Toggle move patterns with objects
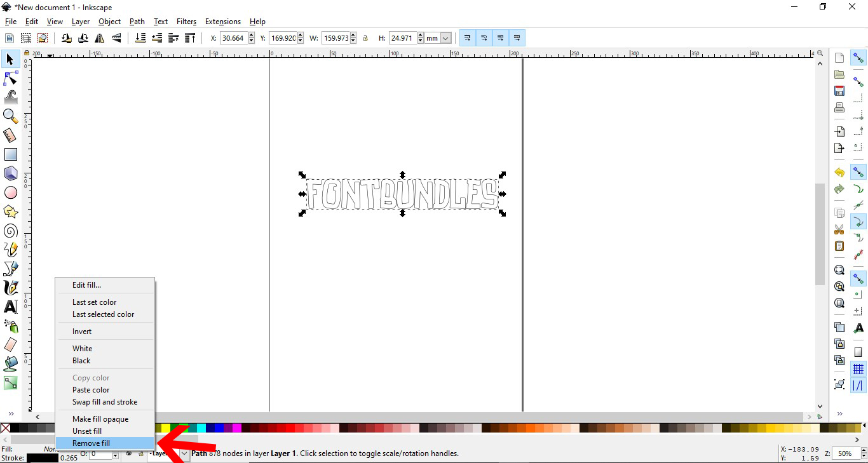Viewport: 868px width, 463px height. click(517, 38)
